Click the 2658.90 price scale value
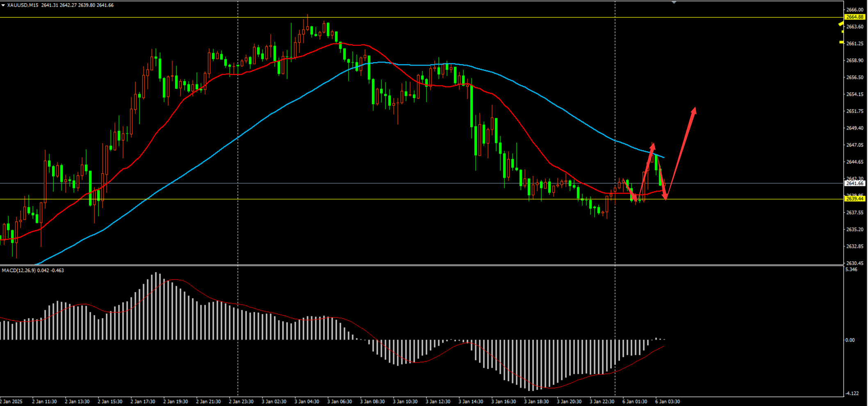868x406 pixels. pyautogui.click(x=855, y=60)
